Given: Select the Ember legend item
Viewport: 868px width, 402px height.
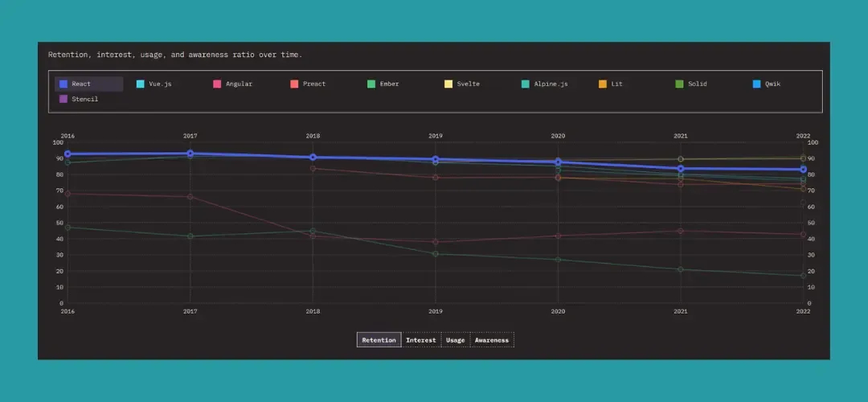Looking at the screenshot, I should click(x=383, y=84).
